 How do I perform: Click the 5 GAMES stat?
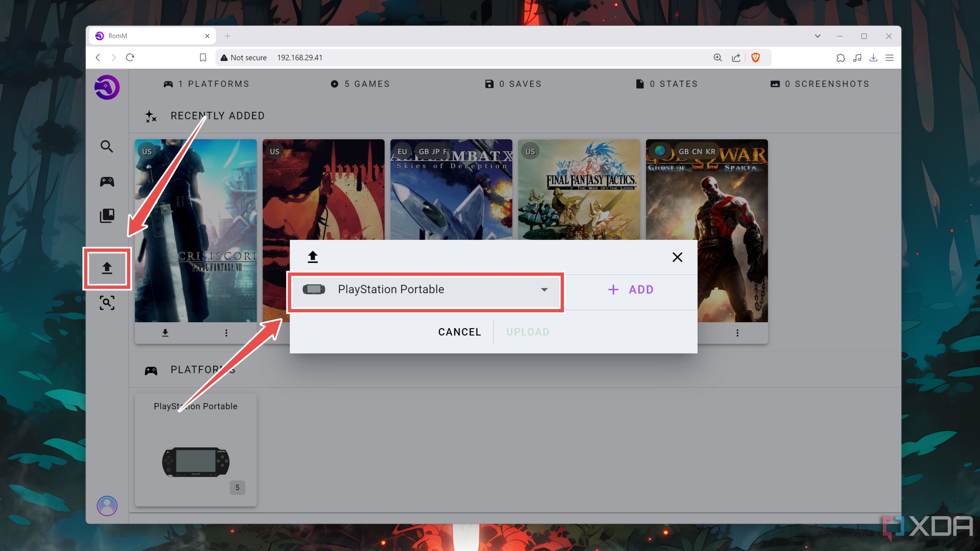pyautogui.click(x=360, y=84)
